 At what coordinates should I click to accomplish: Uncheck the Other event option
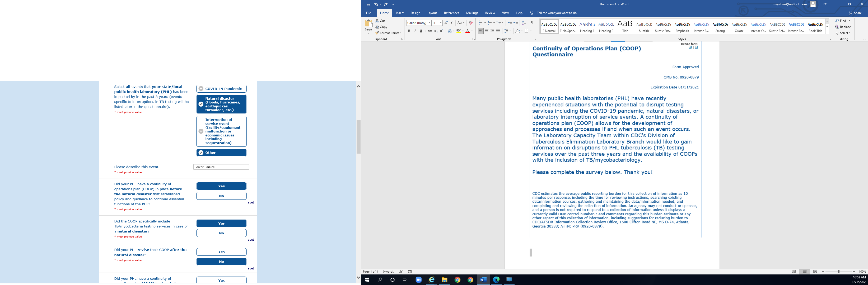click(221, 153)
